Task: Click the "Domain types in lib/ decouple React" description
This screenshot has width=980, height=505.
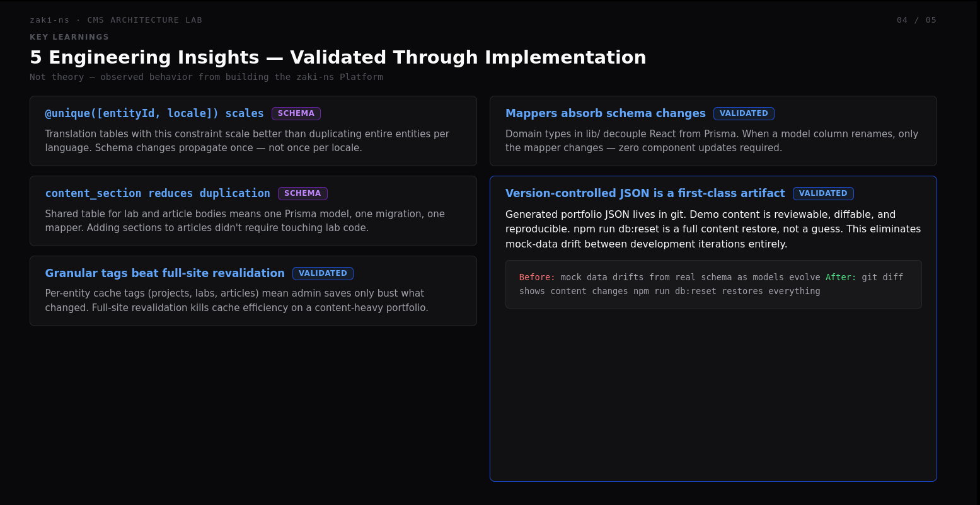Action: [x=712, y=141]
